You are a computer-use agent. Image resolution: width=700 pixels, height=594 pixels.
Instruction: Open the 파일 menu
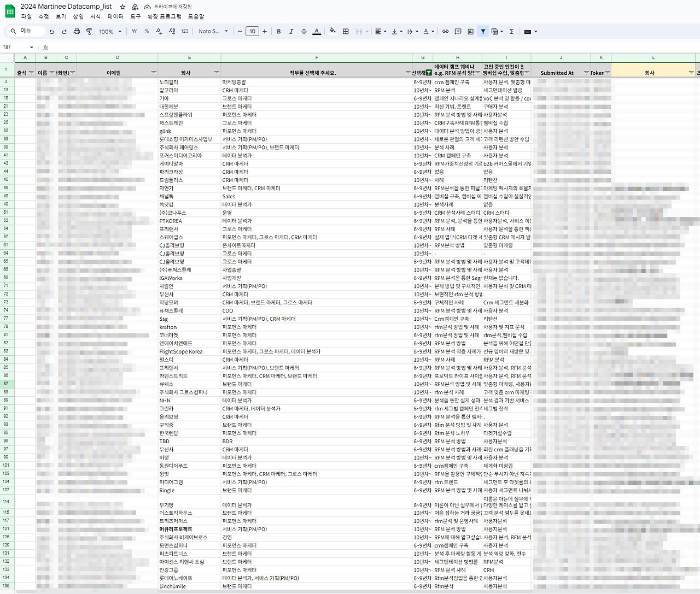coord(26,17)
